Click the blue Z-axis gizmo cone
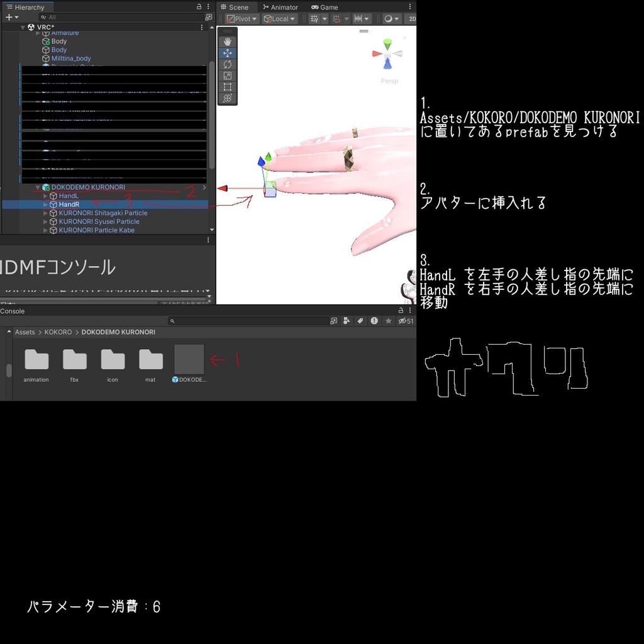Viewport: 644px width, 644px height. [x=387, y=64]
